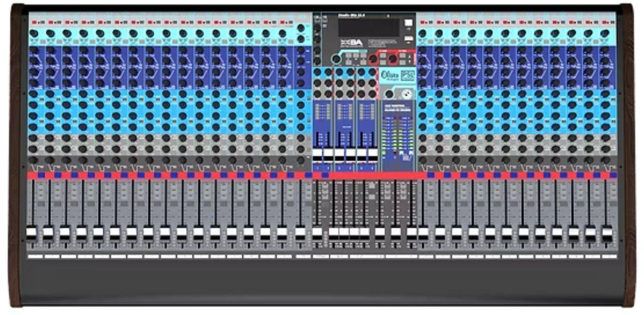Click the PSR logo beside the Olista badge
This screenshot has width=644, height=315.
tap(407, 75)
